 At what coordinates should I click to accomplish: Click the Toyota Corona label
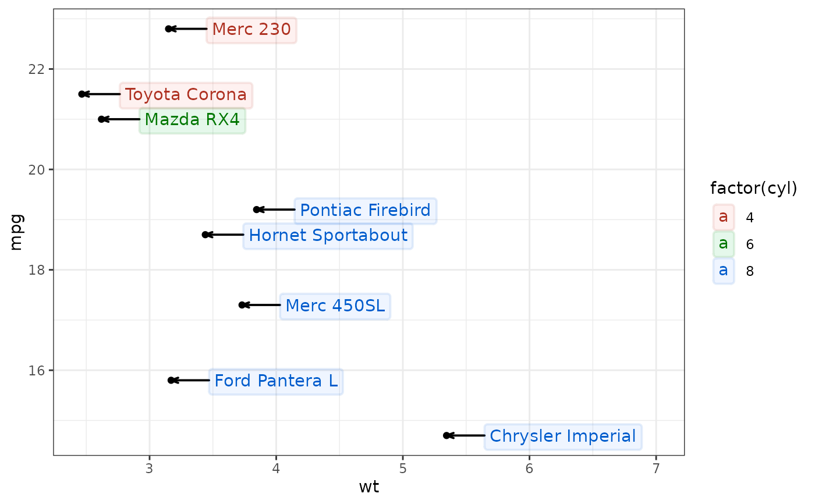(186, 94)
